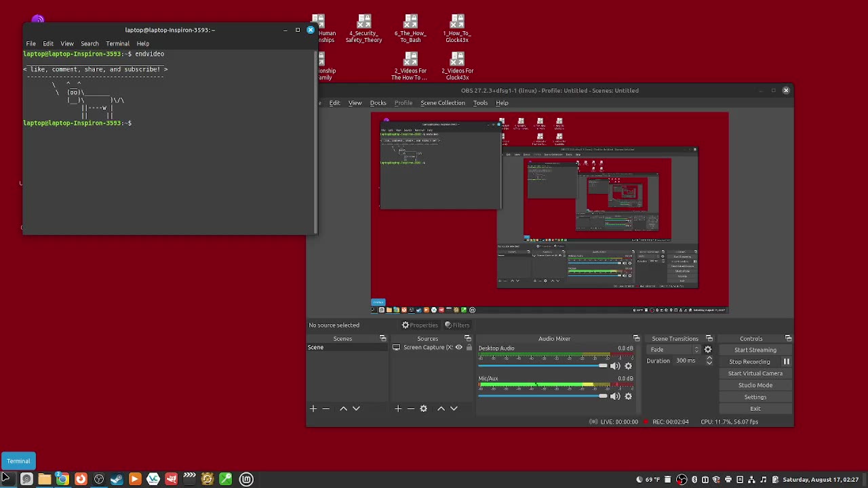Remove selected scene with minus icon
The width and height of the screenshot is (868, 488).
pyautogui.click(x=325, y=409)
